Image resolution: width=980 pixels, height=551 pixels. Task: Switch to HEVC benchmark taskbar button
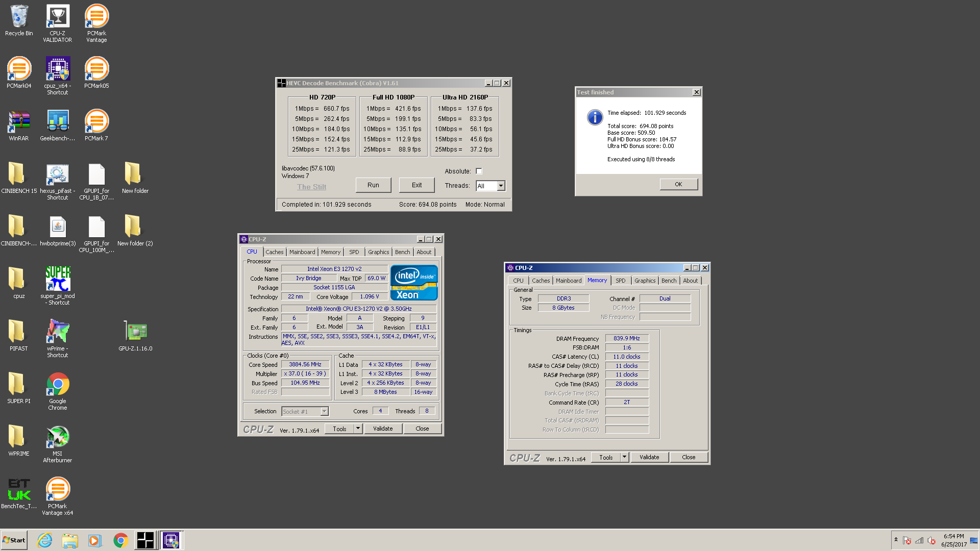click(145, 540)
